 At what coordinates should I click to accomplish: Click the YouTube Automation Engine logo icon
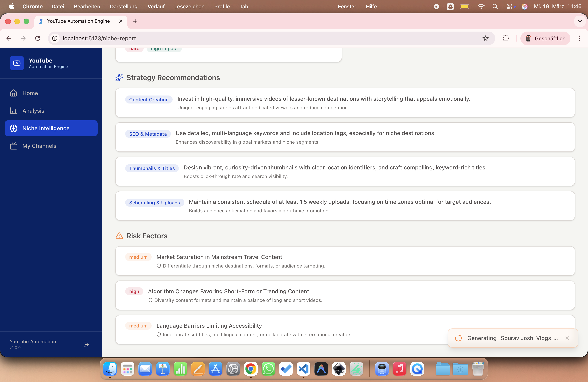point(17,63)
